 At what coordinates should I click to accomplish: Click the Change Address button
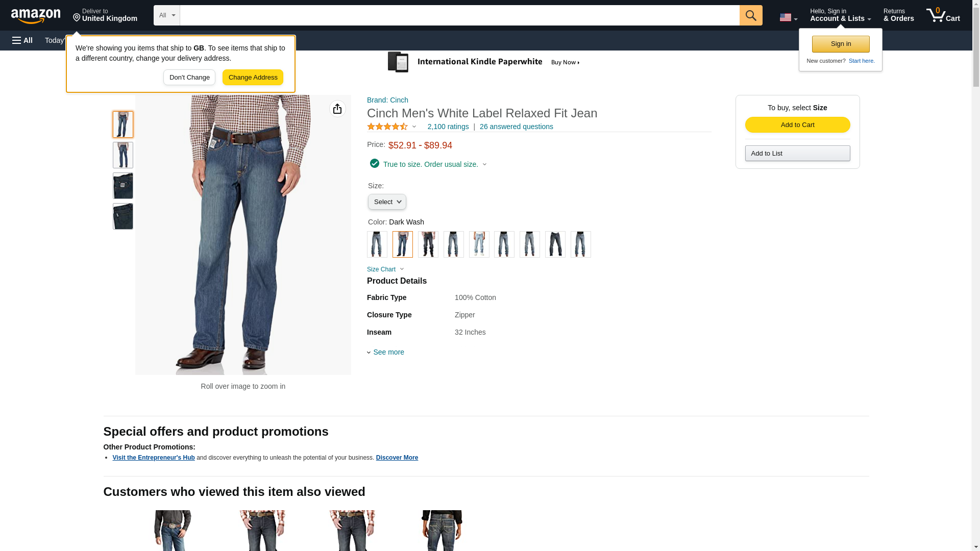[x=253, y=78]
